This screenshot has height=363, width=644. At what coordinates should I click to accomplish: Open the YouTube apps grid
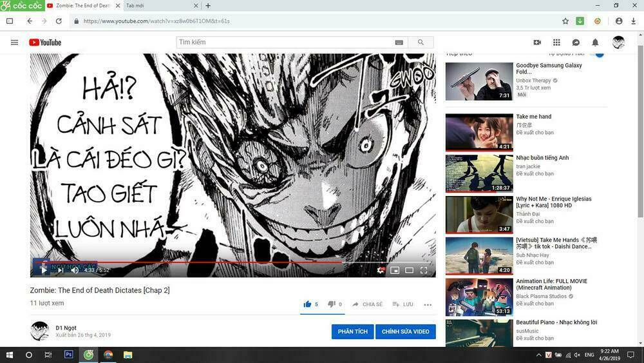tap(556, 43)
